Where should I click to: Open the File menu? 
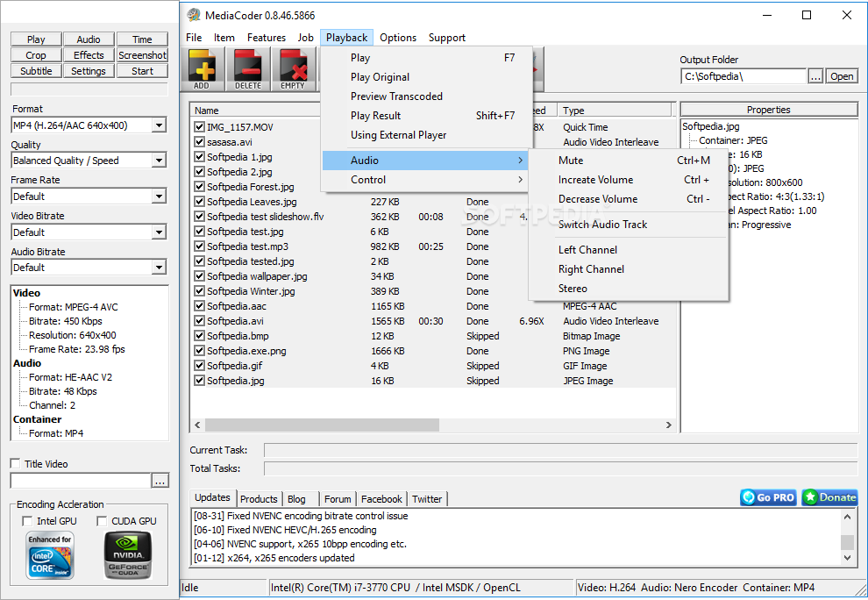(x=194, y=38)
